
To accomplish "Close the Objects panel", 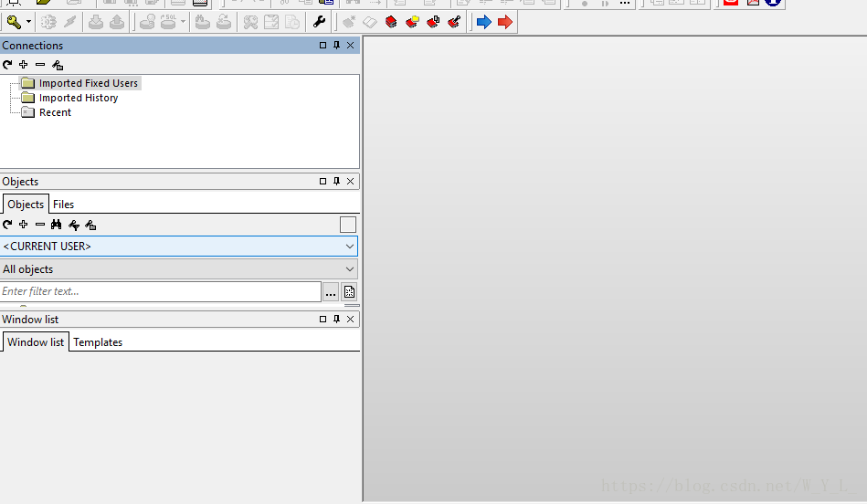I will tap(351, 182).
